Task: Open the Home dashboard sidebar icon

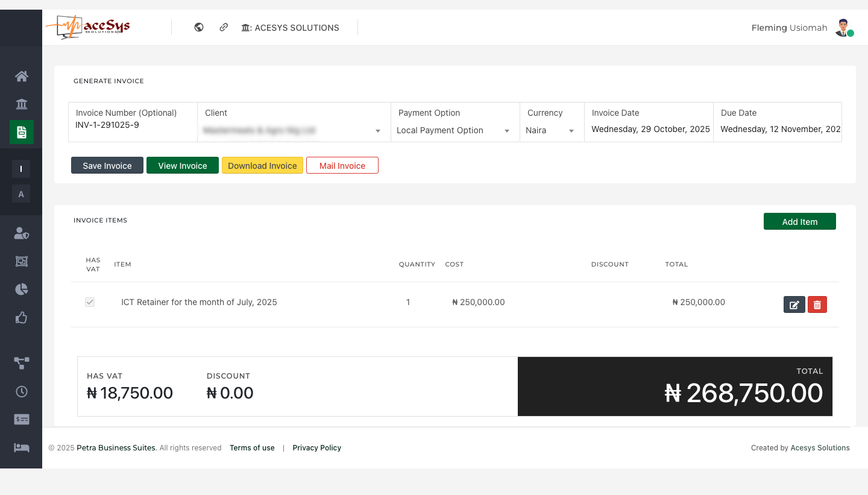Action: coord(22,76)
